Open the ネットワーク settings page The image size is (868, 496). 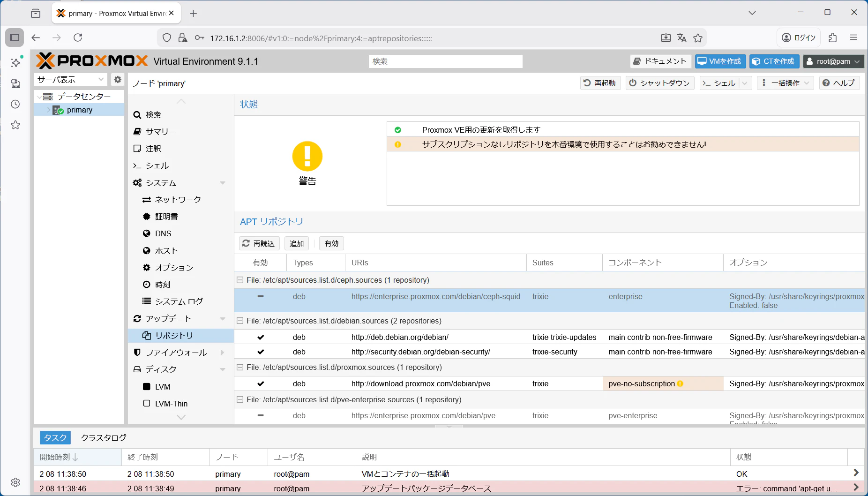pyautogui.click(x=181, y=200)
